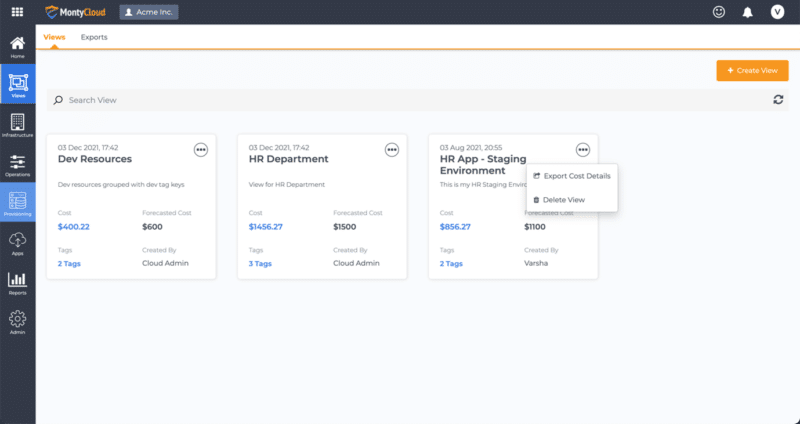Open Operations in the sidebar
Viewport: 800px width, 424px height.
click(17, 165)
